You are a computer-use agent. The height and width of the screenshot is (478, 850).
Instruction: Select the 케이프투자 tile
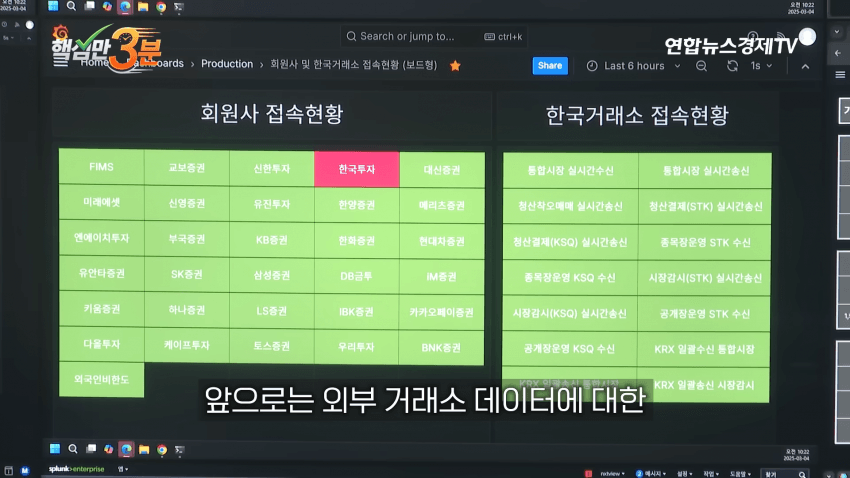[186, 345]
